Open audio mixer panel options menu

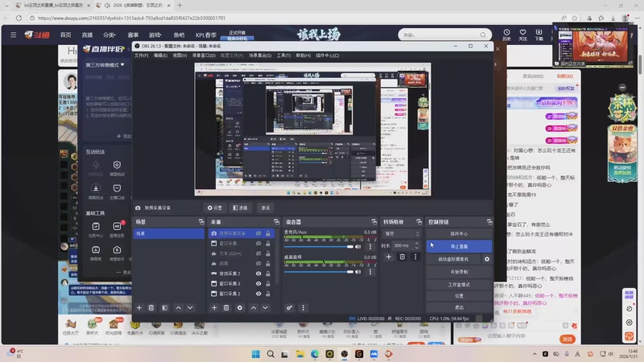pyautogui.click(x=303, y=307)
